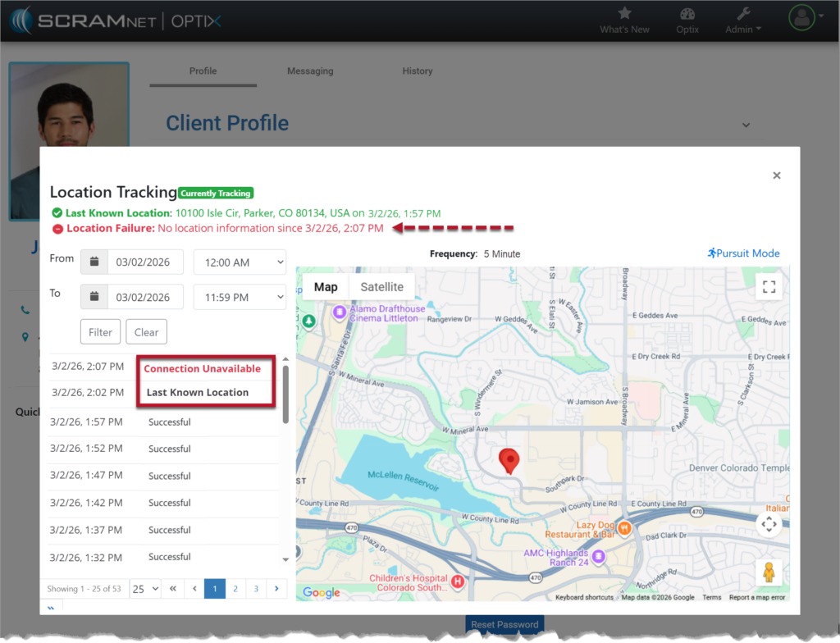Go to page 2 of results

[x=235, y=588]
